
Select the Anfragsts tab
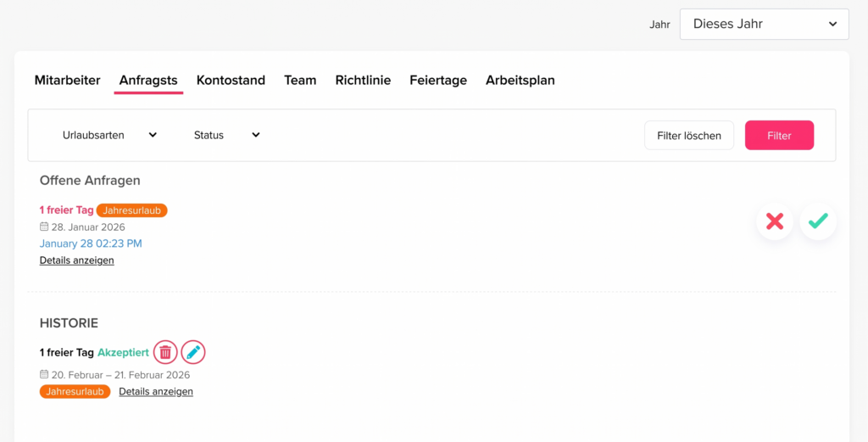point(148,81)
